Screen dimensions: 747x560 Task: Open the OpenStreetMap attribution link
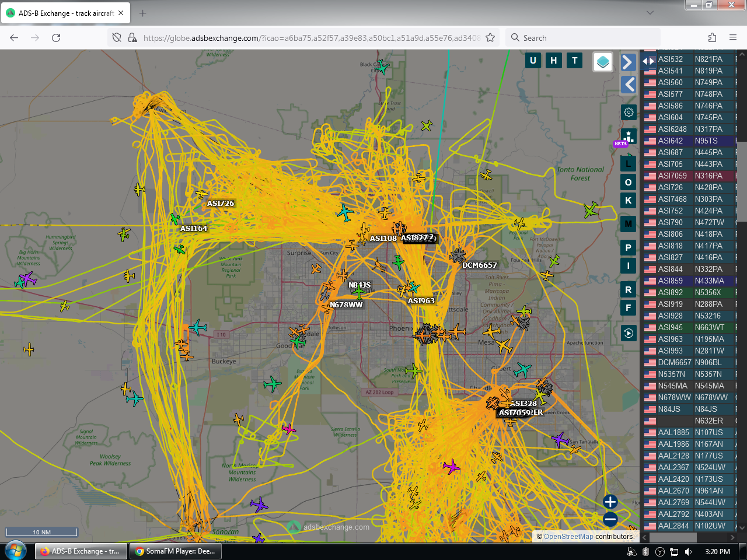(568, 537)
